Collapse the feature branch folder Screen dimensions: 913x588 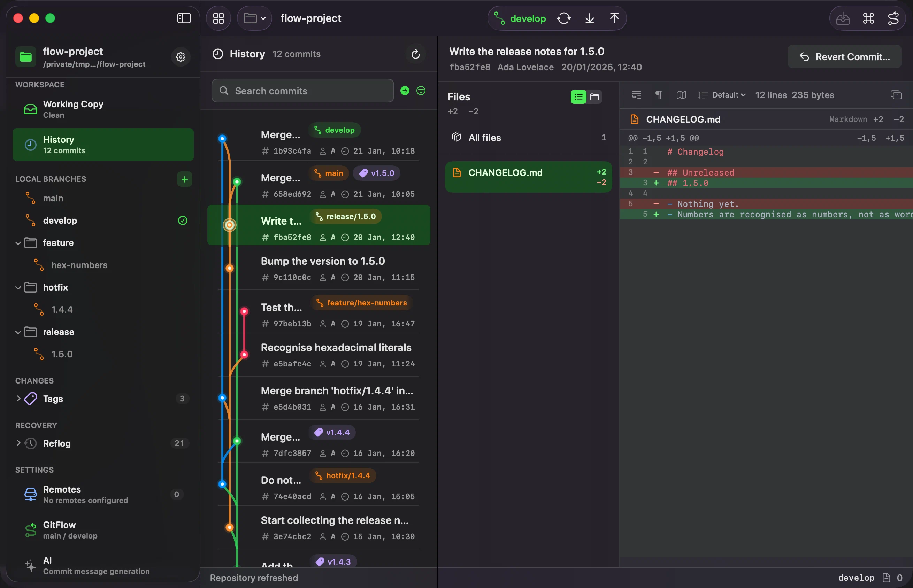coord(18,243)
